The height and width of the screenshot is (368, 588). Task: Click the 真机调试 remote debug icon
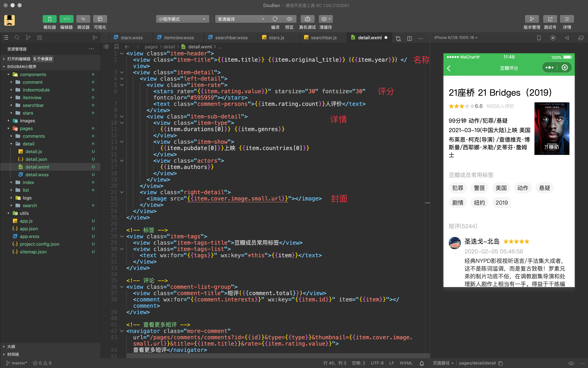click(307, 19)
